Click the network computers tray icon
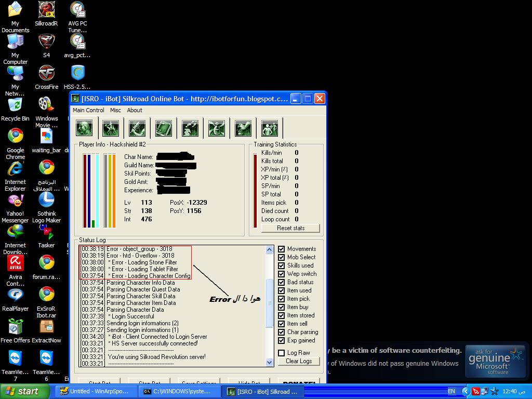Screen dimensions: 532x399 tap(485, 392)
